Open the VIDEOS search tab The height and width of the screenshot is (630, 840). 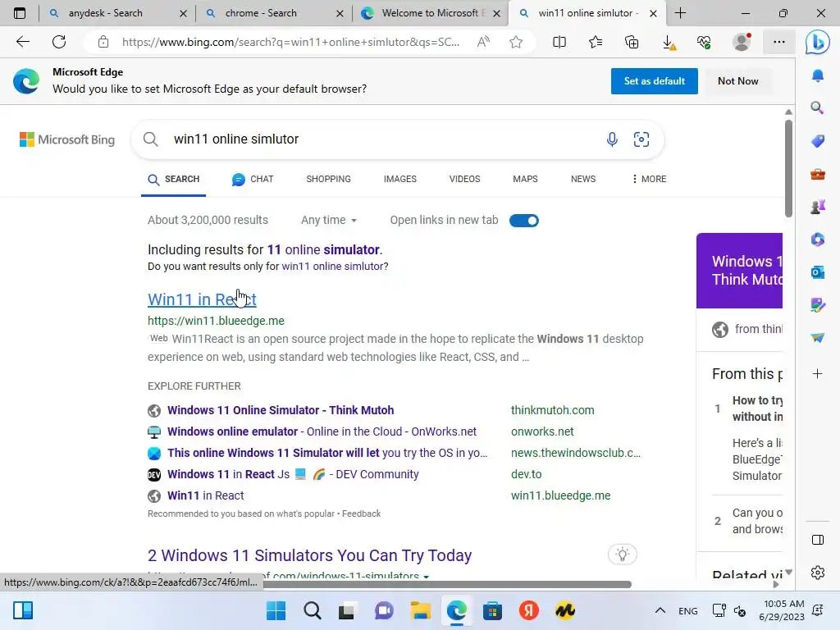pyautogui.click(x=464, y=179)
